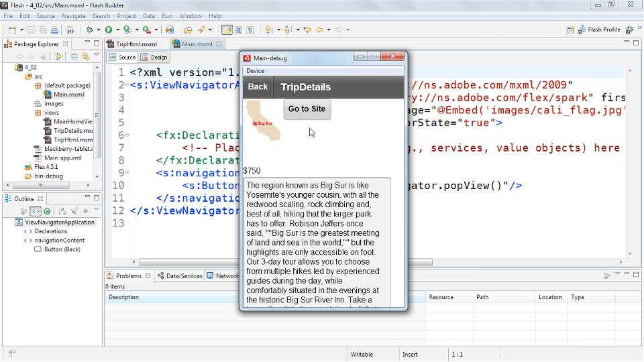
Task: Click the Print toolbar icon
Action: click(x=54, y=29)
